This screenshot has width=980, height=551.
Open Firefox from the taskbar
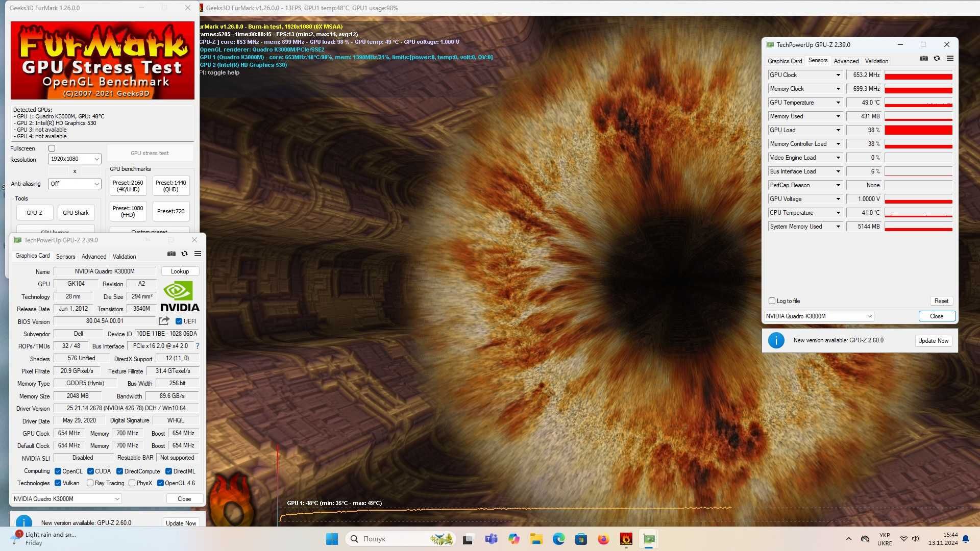[x=603, y=539]
